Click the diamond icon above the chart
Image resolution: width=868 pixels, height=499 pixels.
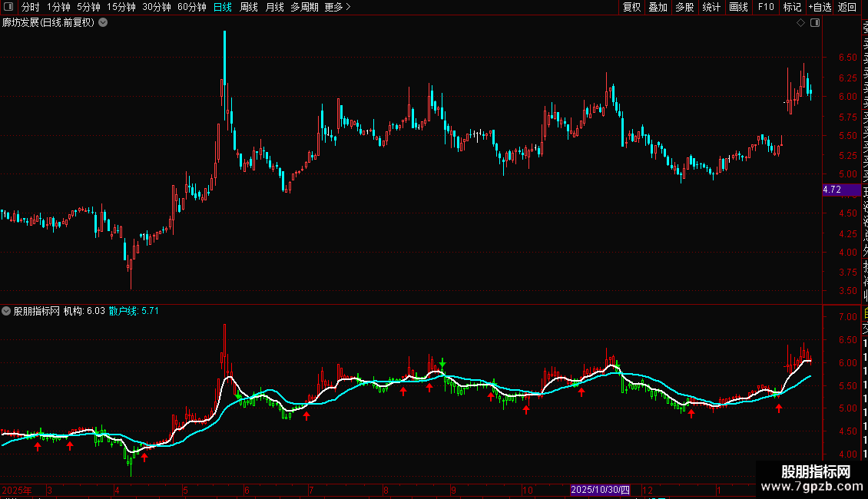800,23
